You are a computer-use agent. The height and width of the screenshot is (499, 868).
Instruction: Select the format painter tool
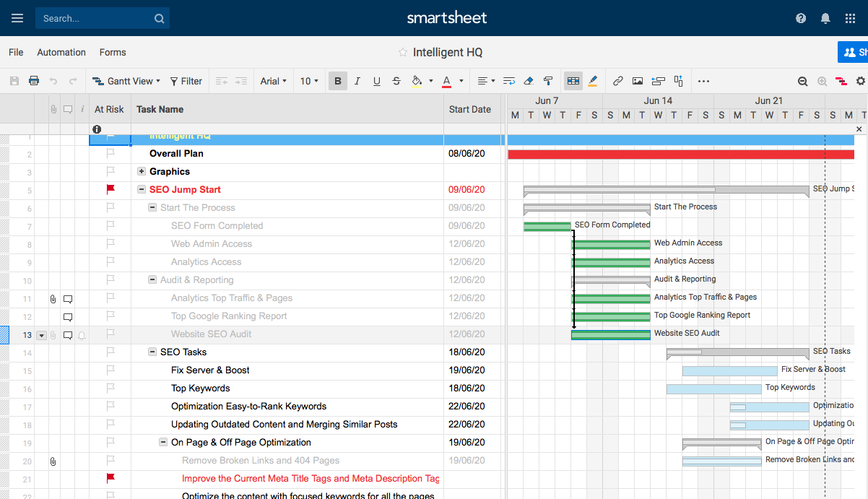pyautogui.click(x=548, y=82)
